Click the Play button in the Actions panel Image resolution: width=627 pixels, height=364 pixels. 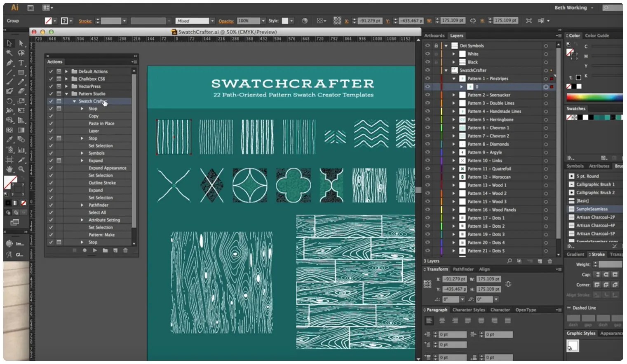tap(95, 250)
